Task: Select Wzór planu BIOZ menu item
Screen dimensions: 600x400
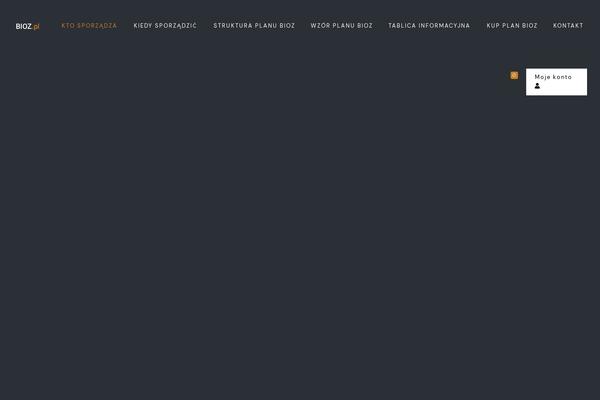Action: point(341,26)
